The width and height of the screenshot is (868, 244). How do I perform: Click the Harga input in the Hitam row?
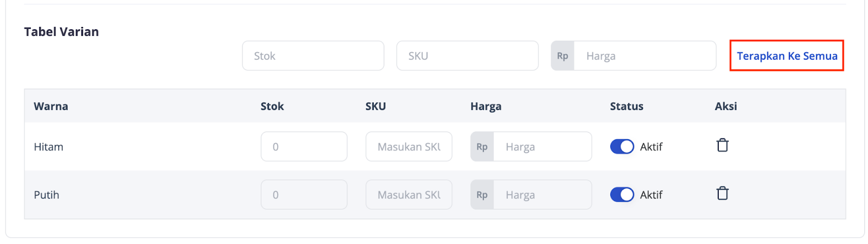[x=542, y=146]
